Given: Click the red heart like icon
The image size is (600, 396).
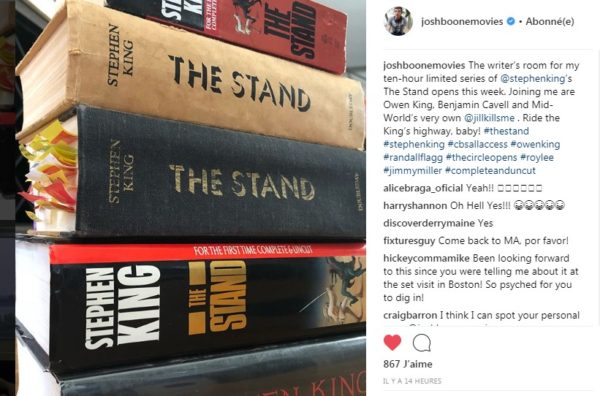Looking at the screenshot, I should [392, 342].
